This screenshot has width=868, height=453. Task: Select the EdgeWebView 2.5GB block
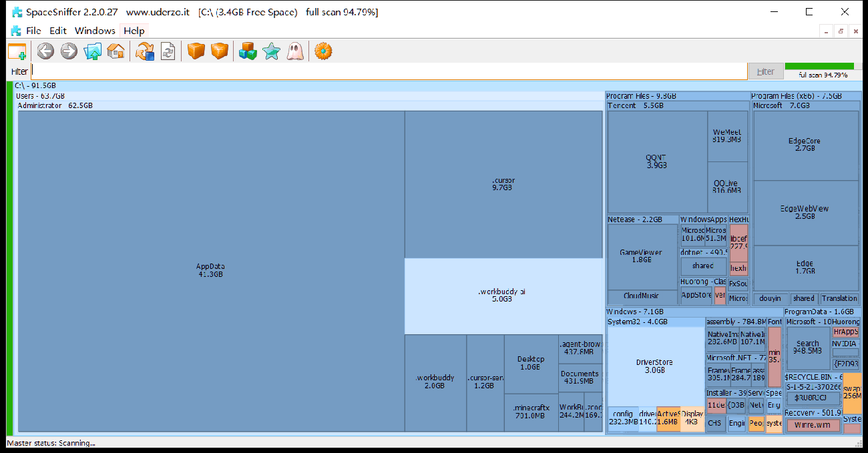point(805,213)
